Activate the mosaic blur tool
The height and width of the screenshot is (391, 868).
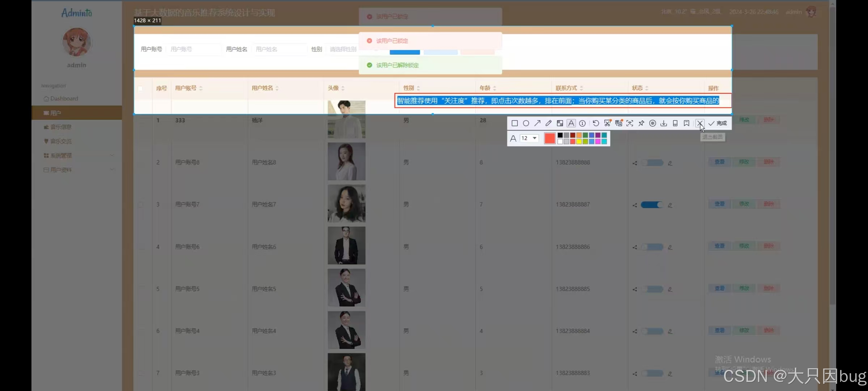point(560,123)
